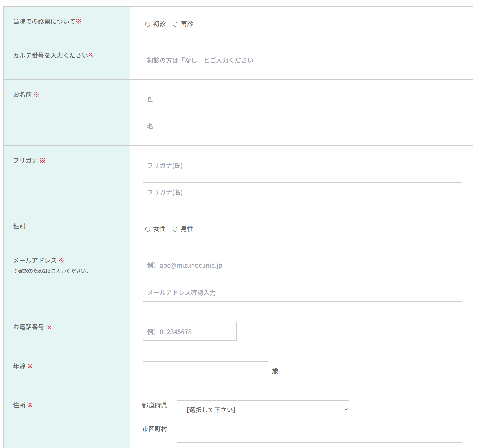Choose 女性 for gender
This screenshot has width=481, height=448.
(148, 229)
